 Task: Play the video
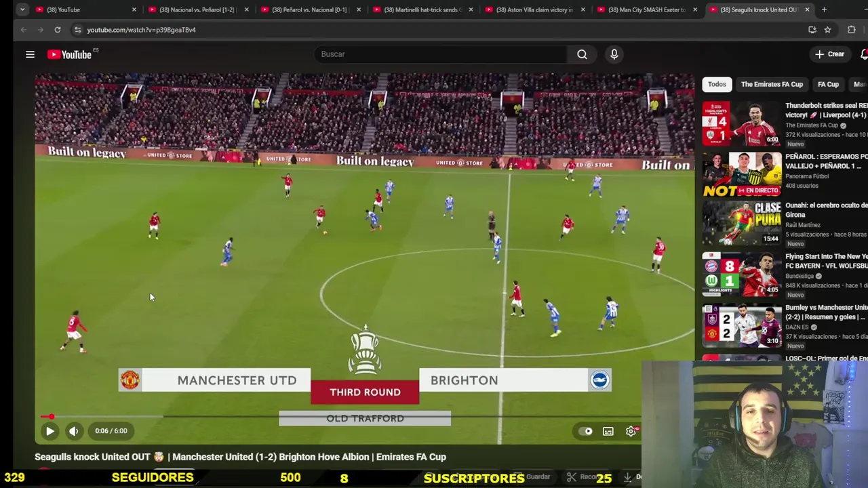click(50, 431)
